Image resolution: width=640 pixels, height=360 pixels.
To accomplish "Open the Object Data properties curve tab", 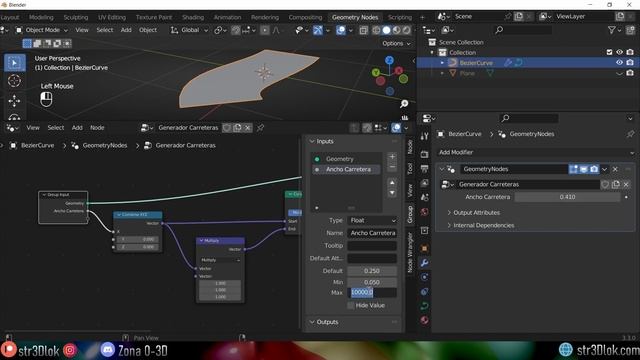I will pyautogui.click(x=424, y=306).
